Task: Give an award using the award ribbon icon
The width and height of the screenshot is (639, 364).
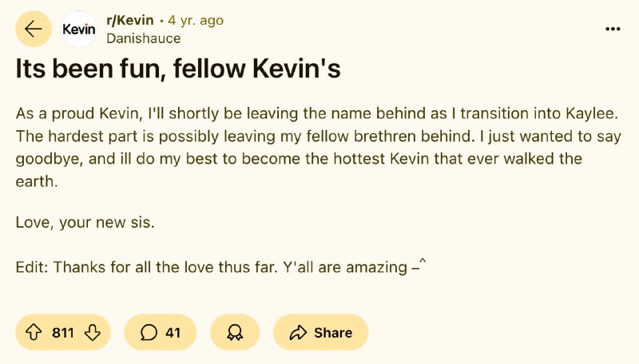Action: [x=235, y=332]
